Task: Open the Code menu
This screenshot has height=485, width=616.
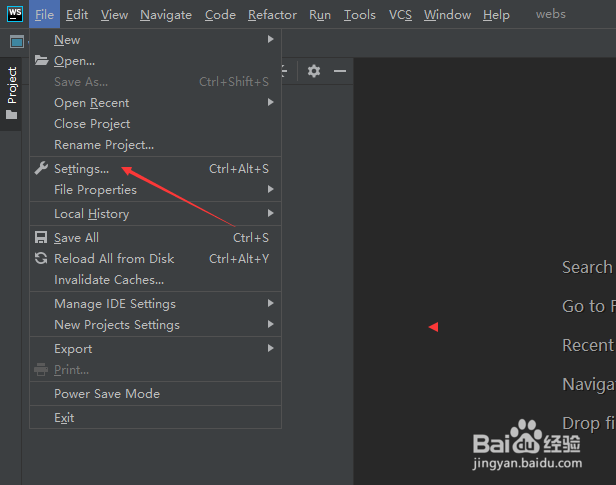Action: click(220, 15)
